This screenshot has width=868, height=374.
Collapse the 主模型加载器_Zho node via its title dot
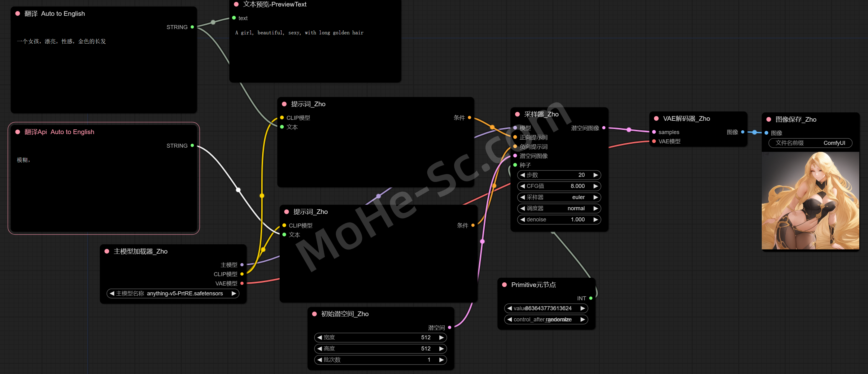click(x=107, y=251)
